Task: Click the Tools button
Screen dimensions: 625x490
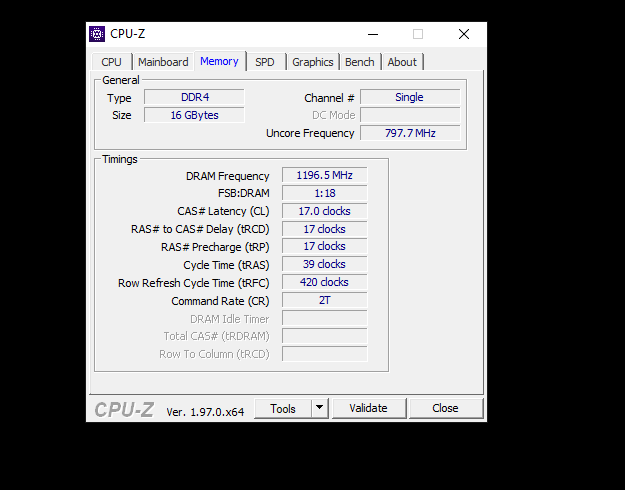Action: pos(283,408)
